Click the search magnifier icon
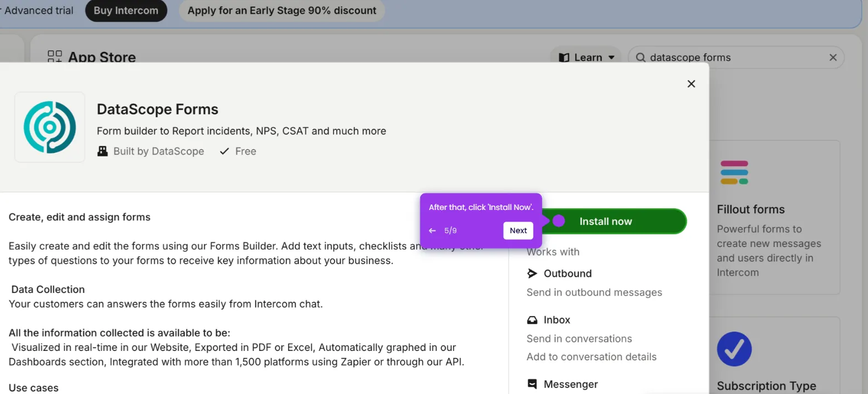The width and height of the screenshot is (868, 394). [641, 57]
